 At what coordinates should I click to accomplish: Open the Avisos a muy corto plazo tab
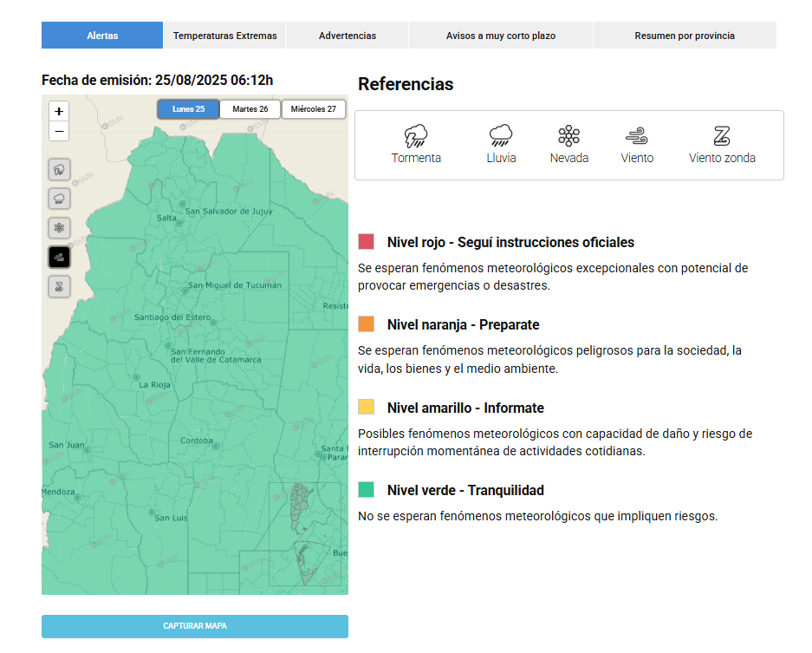coord(501,36)
